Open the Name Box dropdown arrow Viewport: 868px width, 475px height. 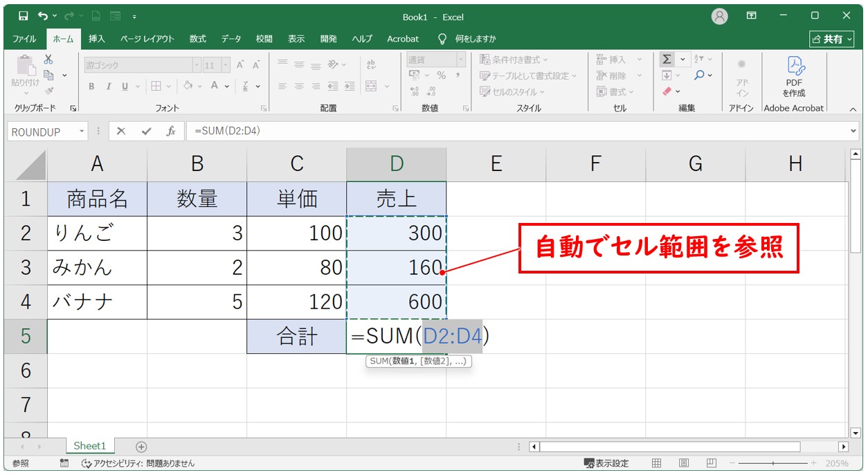tap(82, 132)
